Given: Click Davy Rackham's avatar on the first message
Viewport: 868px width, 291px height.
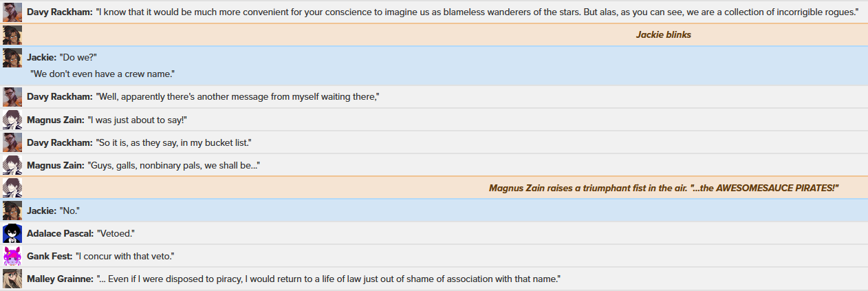Looking at the screenshot, I should 12,12.
